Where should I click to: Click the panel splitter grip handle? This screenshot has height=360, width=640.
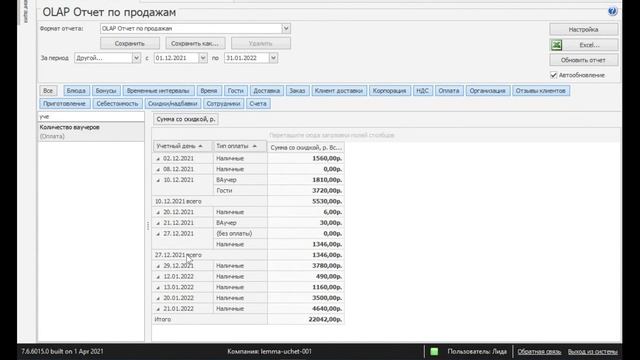pos(148,225)
